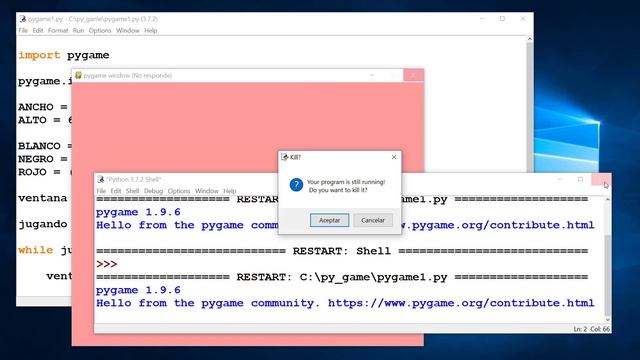Viewport: 640px width, 360px height.
Task: Click bottom 'pygame 1.9.6' output line in Shell
Action: click(x=138, y=290)
